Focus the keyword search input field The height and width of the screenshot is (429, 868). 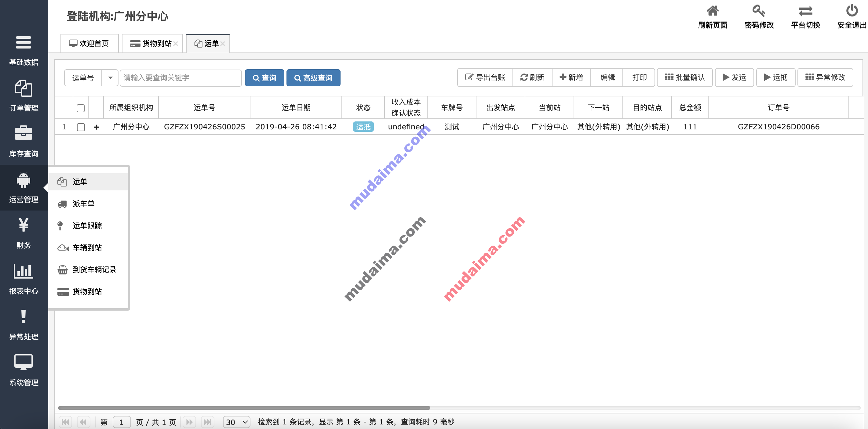(181, 78)
